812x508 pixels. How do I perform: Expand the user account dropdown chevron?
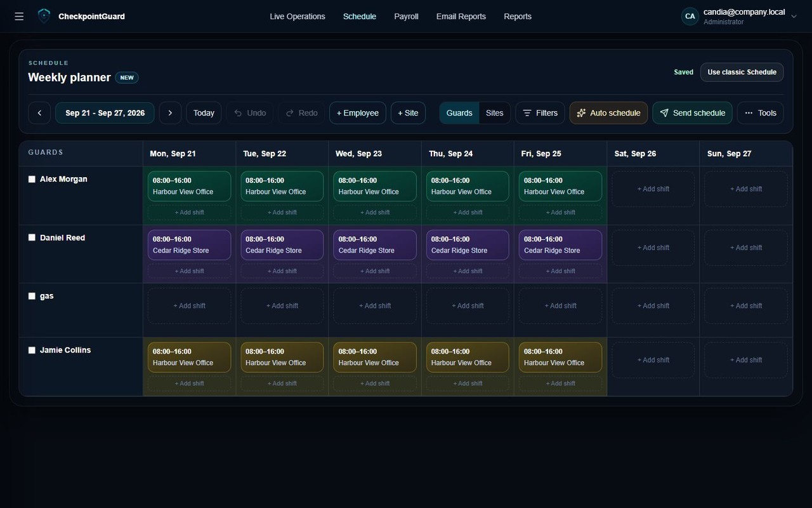(x=794, y=17)
